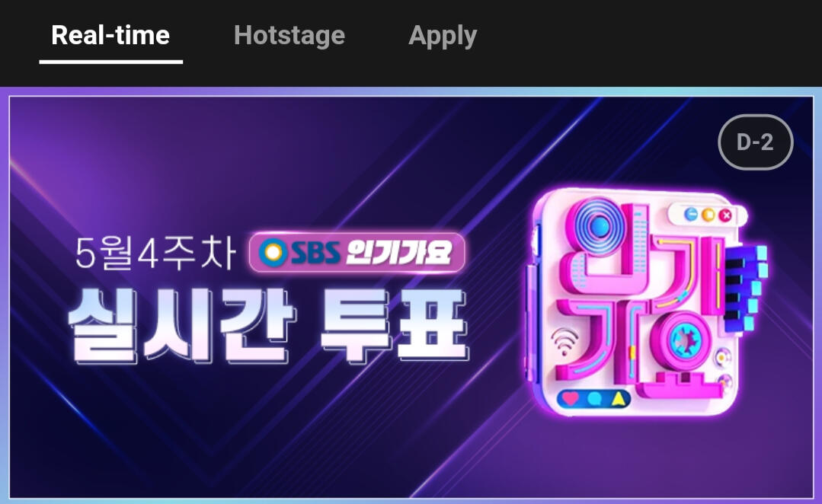
Task: Click the yellow triangle icon on logo
Action: [x=618, y=399]
